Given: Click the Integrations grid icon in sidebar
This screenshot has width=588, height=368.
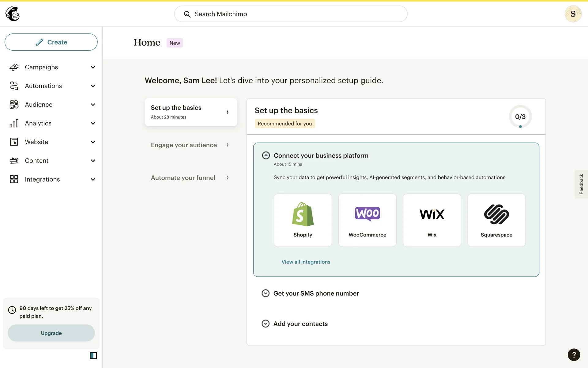Looking at the screenshot, I should [14, 179].
